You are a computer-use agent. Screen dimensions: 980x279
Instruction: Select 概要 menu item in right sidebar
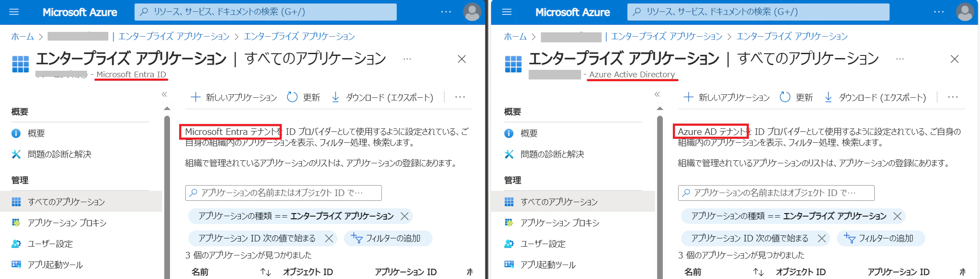click(x=574, y=133)
